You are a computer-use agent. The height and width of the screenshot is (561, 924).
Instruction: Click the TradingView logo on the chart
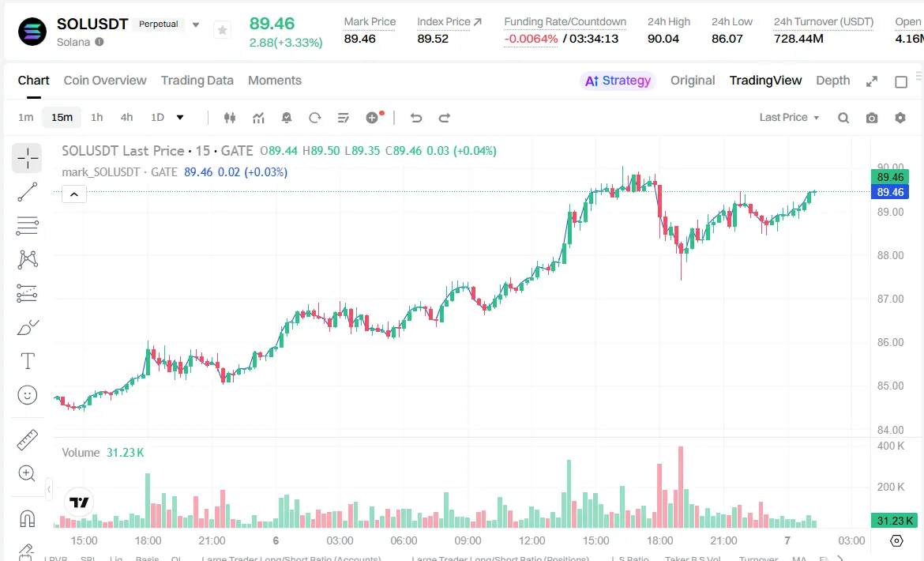(x=79, y=502)
